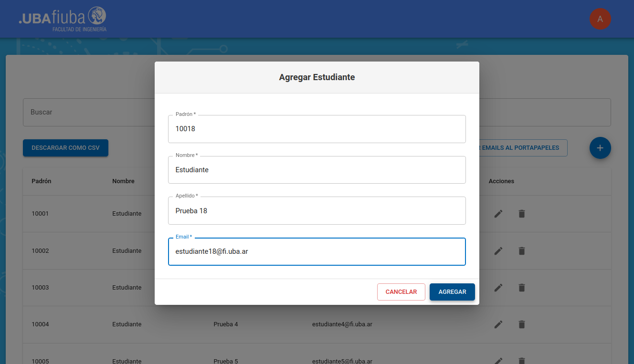Open edit for student 10003
The height and width of the screenshot is (364, 634).
(x=498, y=288)
